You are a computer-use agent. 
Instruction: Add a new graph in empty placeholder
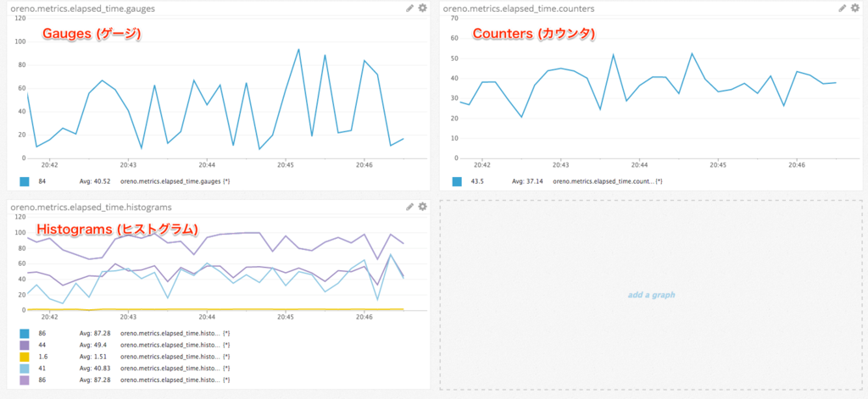[x=651, y=295]
